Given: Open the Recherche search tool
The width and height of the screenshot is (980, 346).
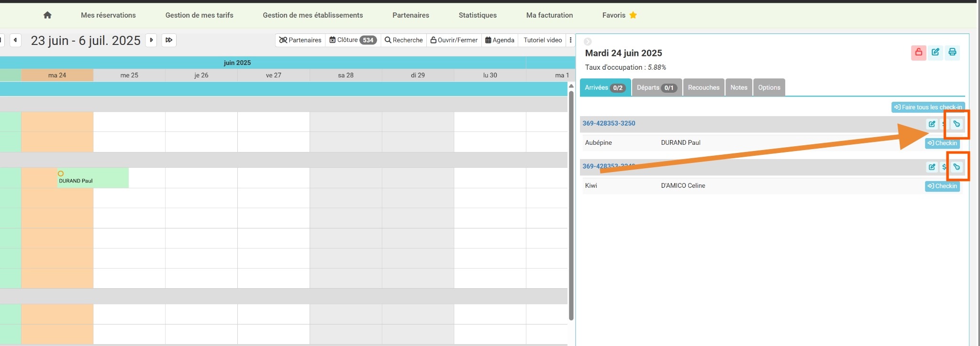Looking at the screenshot, I should (404, 40).
